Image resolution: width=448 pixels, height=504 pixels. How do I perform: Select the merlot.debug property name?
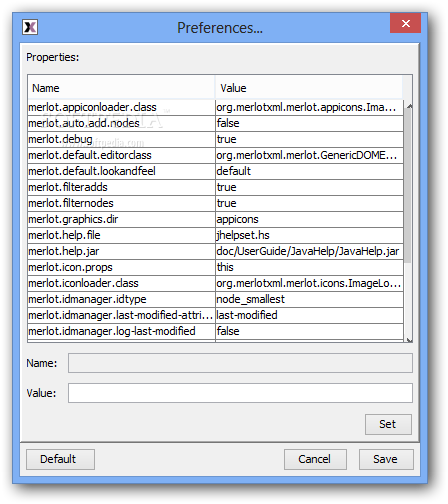coord(121,139)
